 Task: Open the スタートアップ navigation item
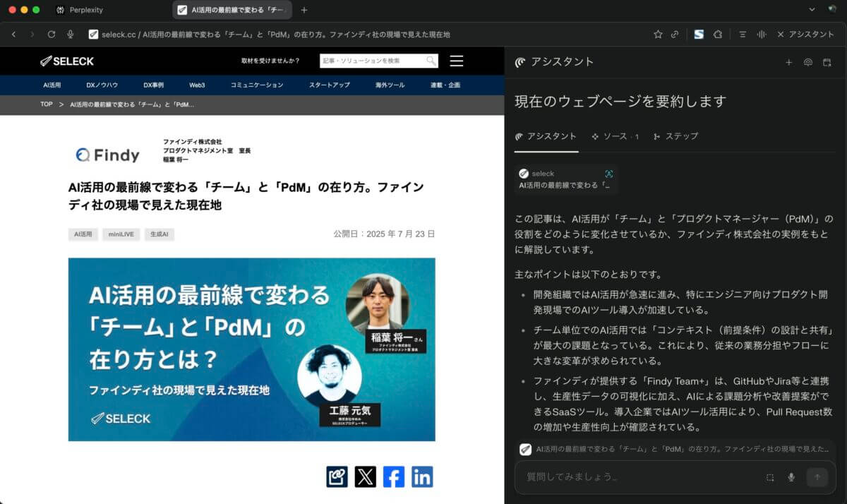(x=330, y=85)
